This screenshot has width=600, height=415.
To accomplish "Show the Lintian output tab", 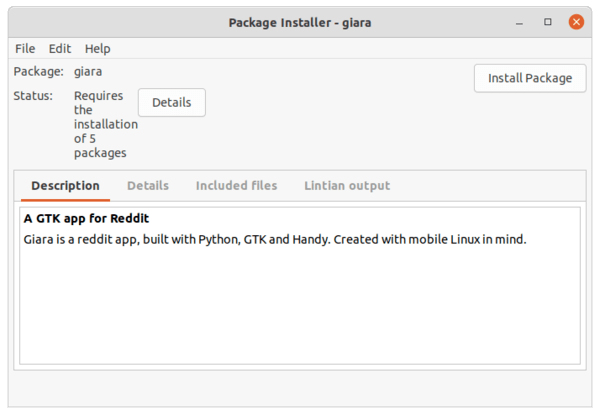I will click(347, 186).
